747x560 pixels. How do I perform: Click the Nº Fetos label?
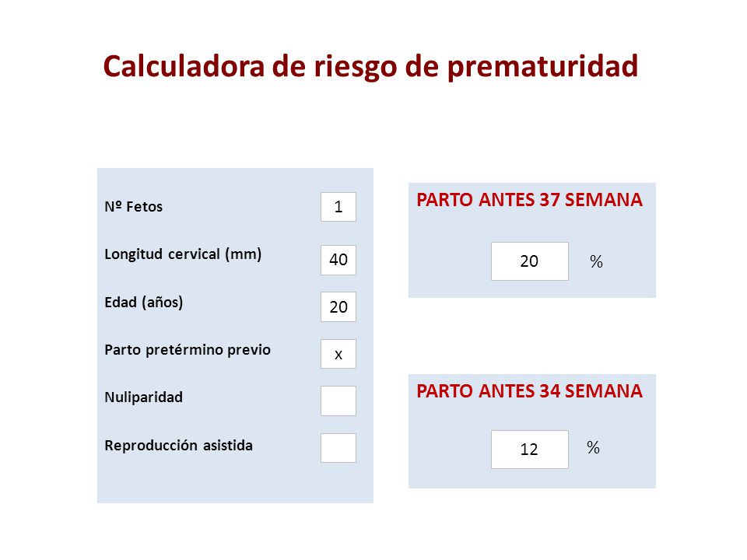(x=133, y=207)
